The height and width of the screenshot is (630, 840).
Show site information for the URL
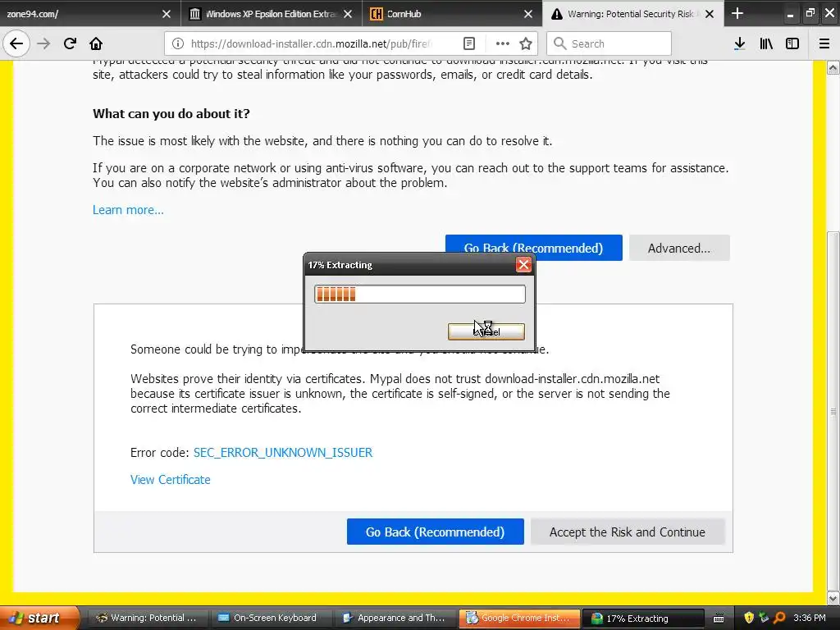(178, 43)
